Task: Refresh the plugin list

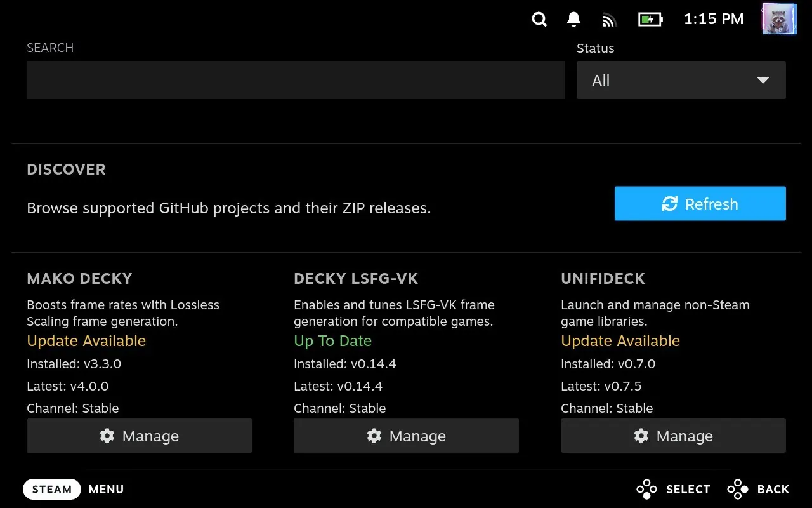Action: tap(700, 204)
